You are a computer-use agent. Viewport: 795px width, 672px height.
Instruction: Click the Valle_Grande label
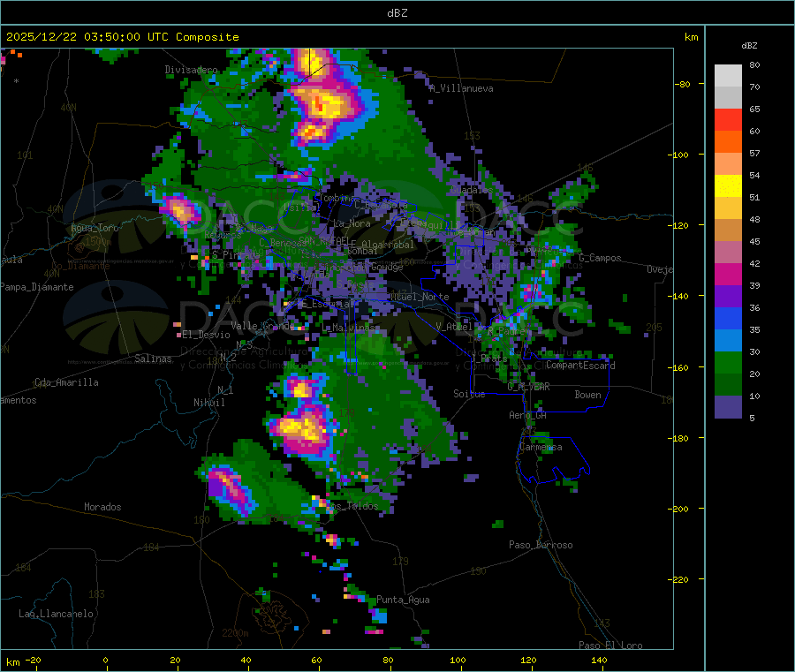tap(262, 325)
